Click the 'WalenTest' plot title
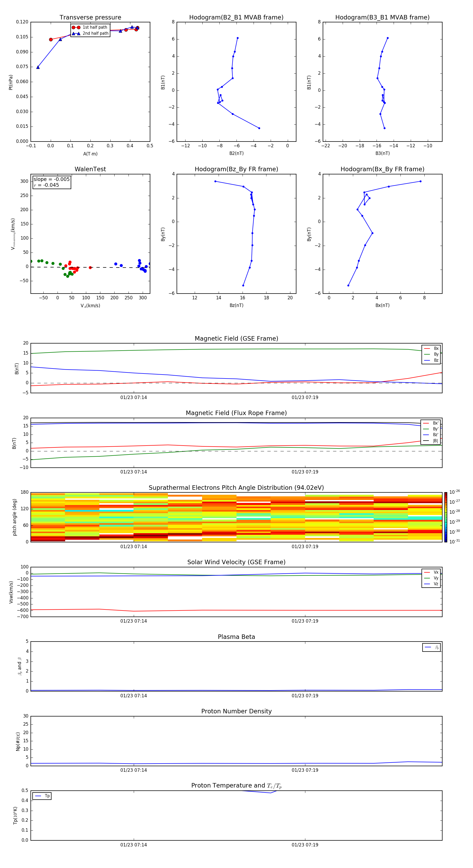This screenshot has height=868, width=473. [x=90, y=169]
